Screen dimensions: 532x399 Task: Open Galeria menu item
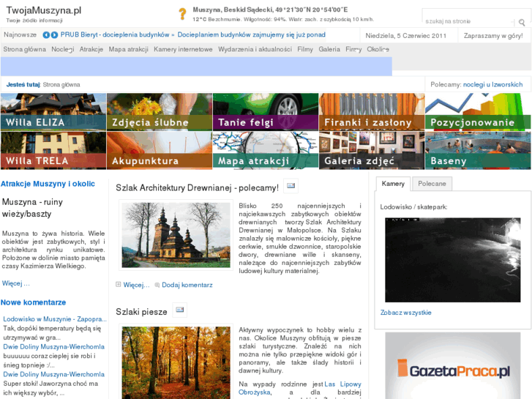point(329,49)
